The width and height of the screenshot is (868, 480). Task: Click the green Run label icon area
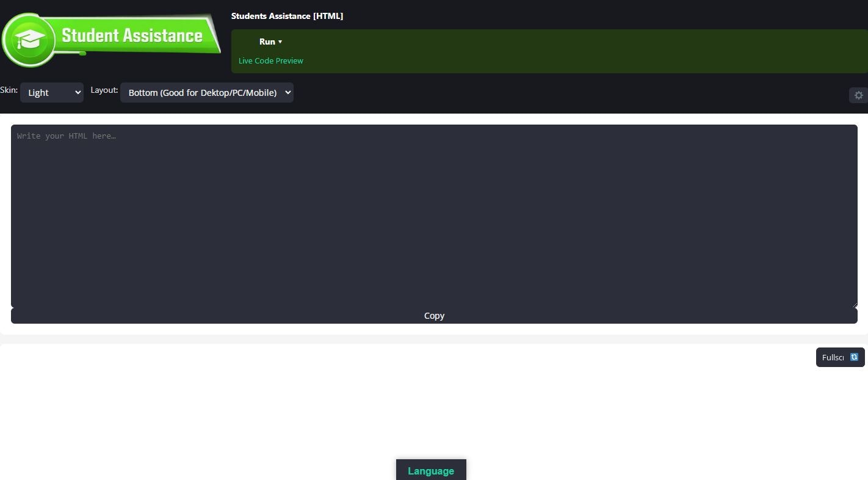pyautogui.click(x=267, y=42)
